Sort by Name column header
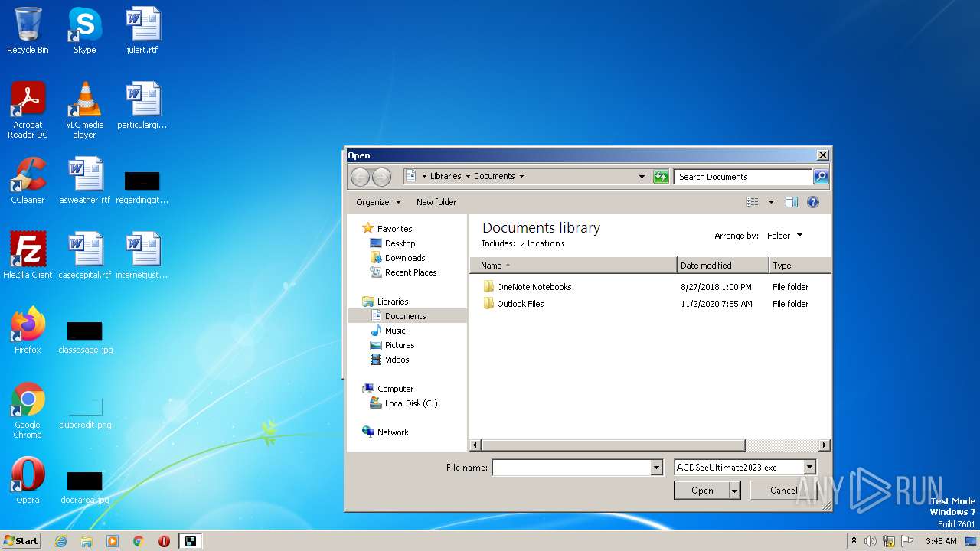 [573, 266]
